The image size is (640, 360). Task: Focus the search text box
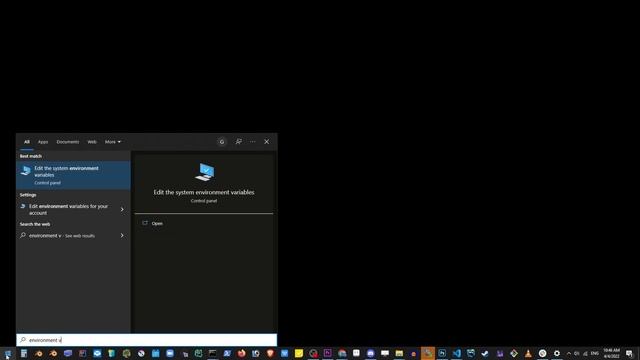point(147,340)
